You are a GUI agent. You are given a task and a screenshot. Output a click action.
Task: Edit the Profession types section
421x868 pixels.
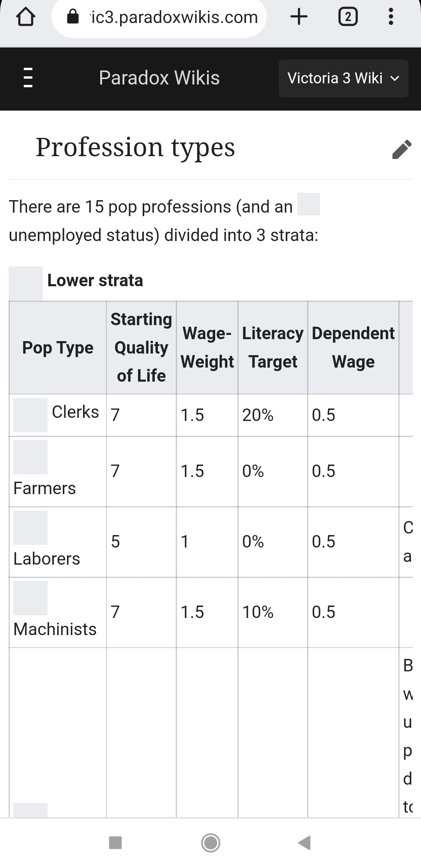pos(402,149)
